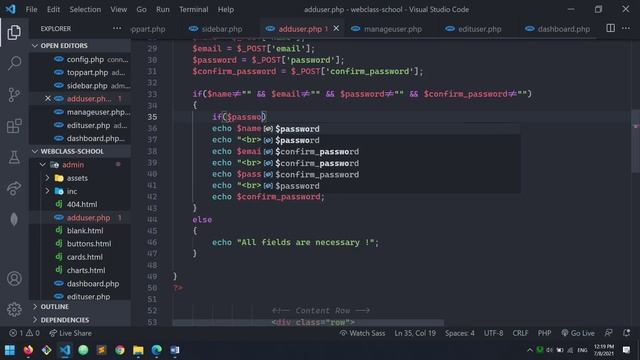Open the Go menu
The width and height of the screenshot is (640, 360).
coord(141,9)
